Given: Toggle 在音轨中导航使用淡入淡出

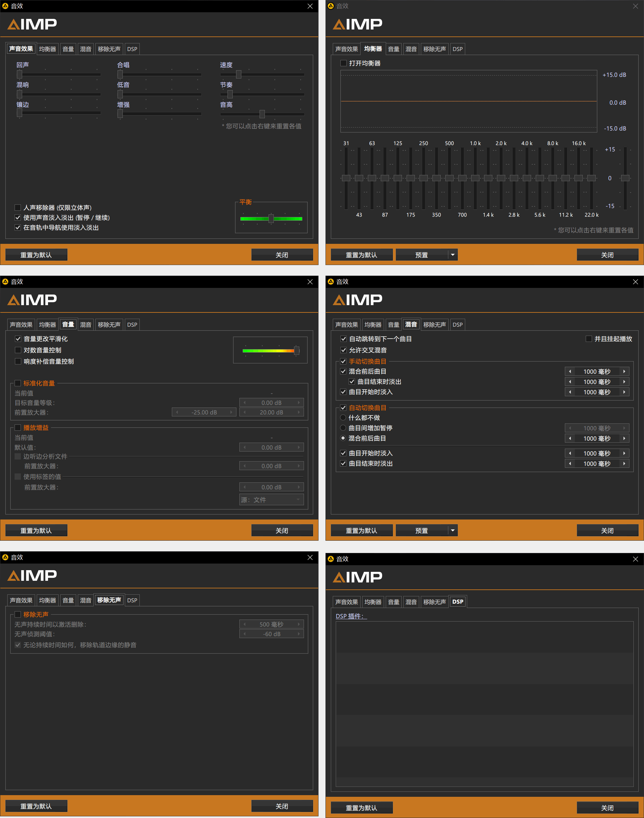Looking at the screenshot, I should tap(18, 227).
